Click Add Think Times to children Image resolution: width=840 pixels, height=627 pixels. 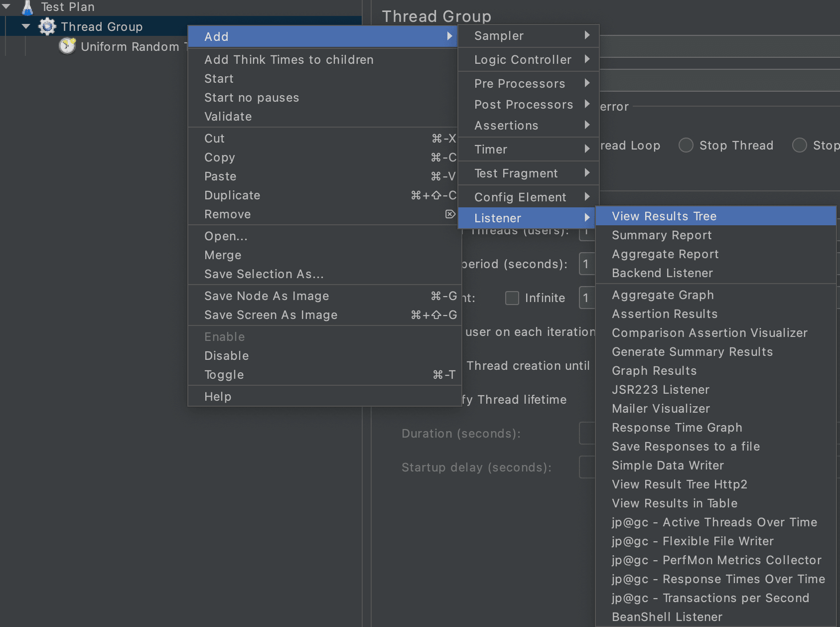pos(288,59)
